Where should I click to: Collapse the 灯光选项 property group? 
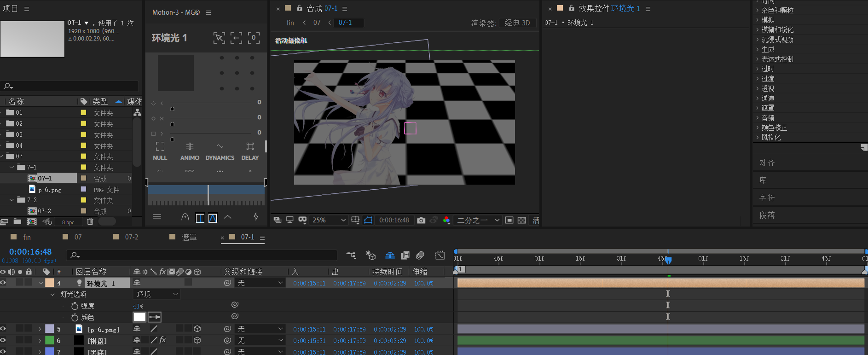coord(52,294)
